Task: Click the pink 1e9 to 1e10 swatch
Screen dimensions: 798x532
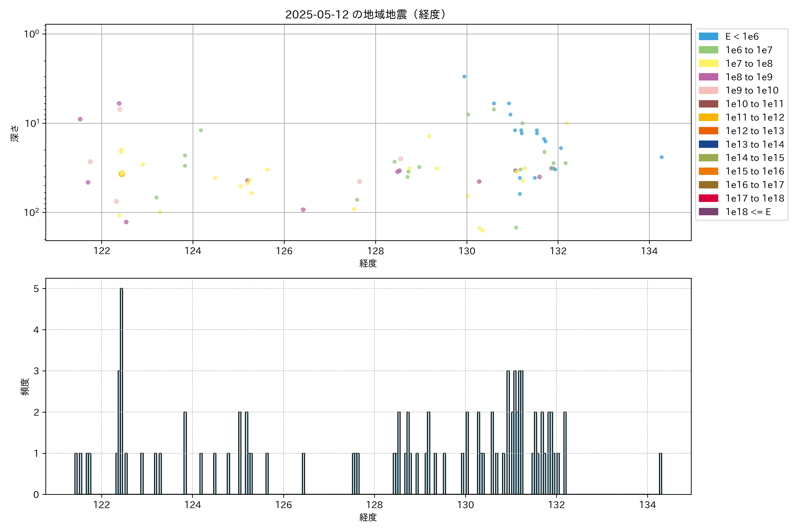Action: point(708,91)
